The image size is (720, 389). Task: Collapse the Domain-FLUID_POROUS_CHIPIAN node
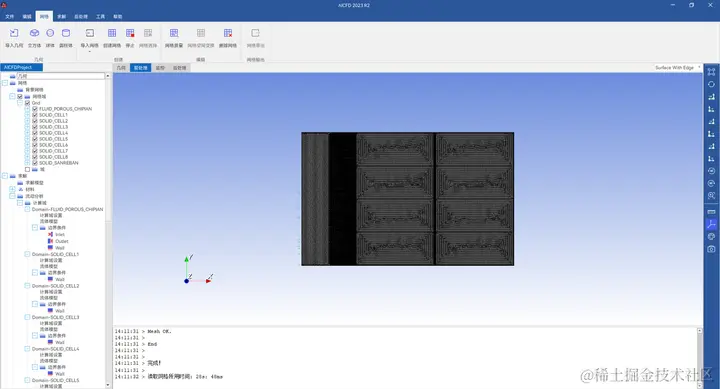coord(28,209)
